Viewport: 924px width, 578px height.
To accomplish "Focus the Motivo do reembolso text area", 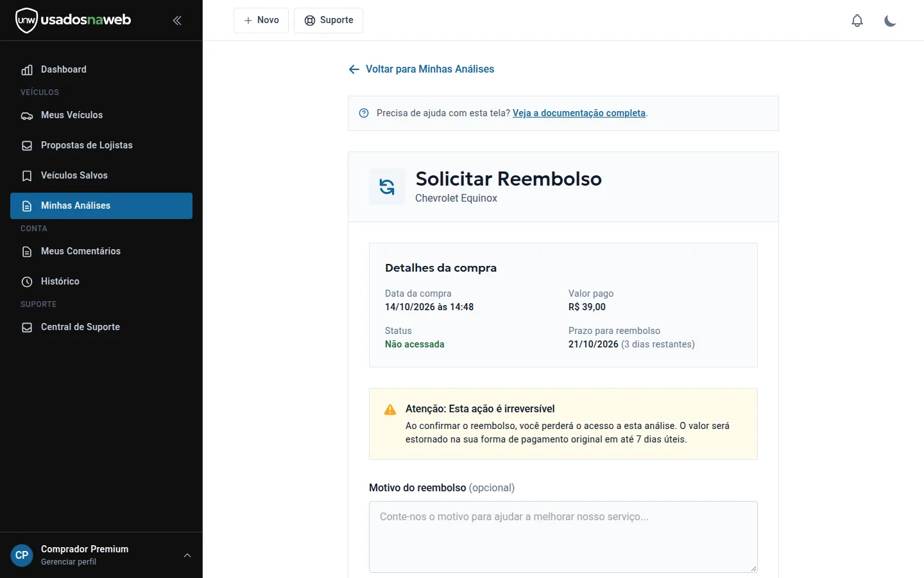I will point(563,537).
